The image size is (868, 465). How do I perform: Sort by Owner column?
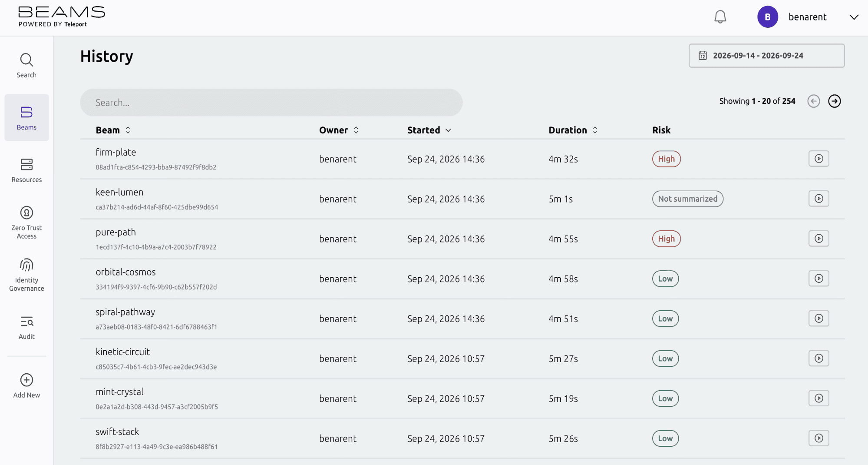[339, 130]
